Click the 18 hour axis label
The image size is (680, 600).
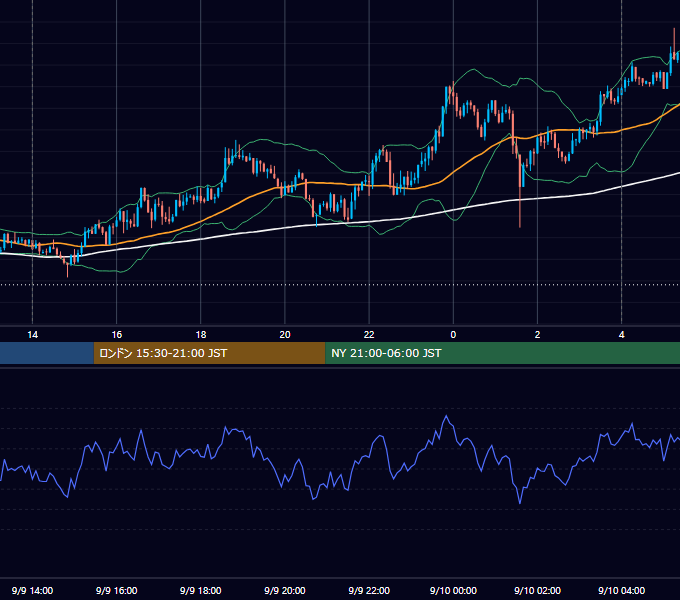point(201,335)
